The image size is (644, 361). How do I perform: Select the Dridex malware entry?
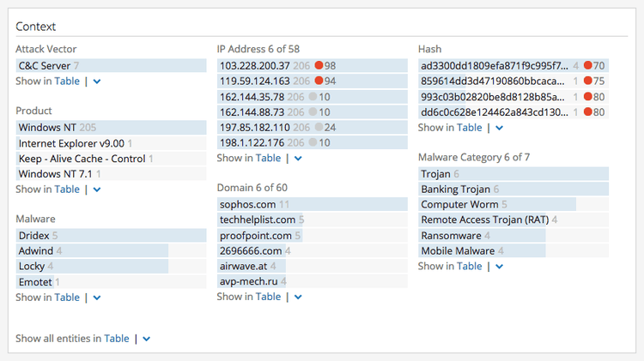33,235
